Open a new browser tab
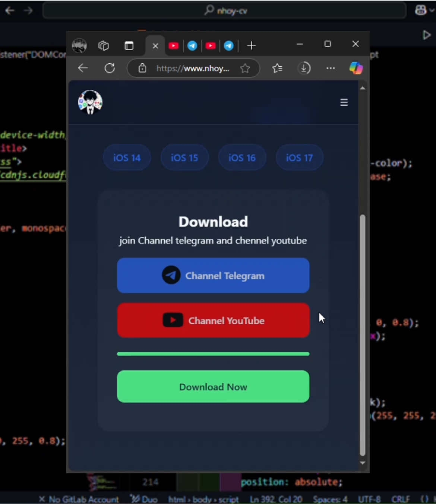This screenshot has width=436, height=504. pyautogui.click(x=252, y=46)
